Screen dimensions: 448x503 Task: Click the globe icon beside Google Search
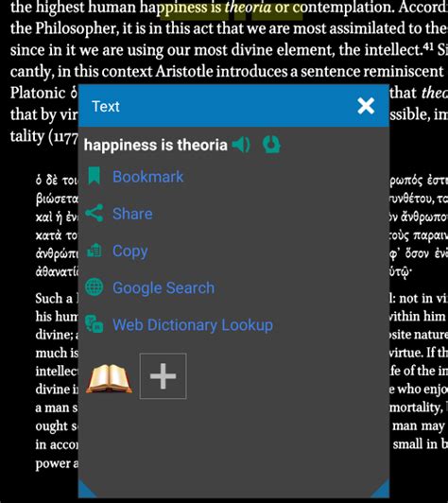(x=94, y=286)
